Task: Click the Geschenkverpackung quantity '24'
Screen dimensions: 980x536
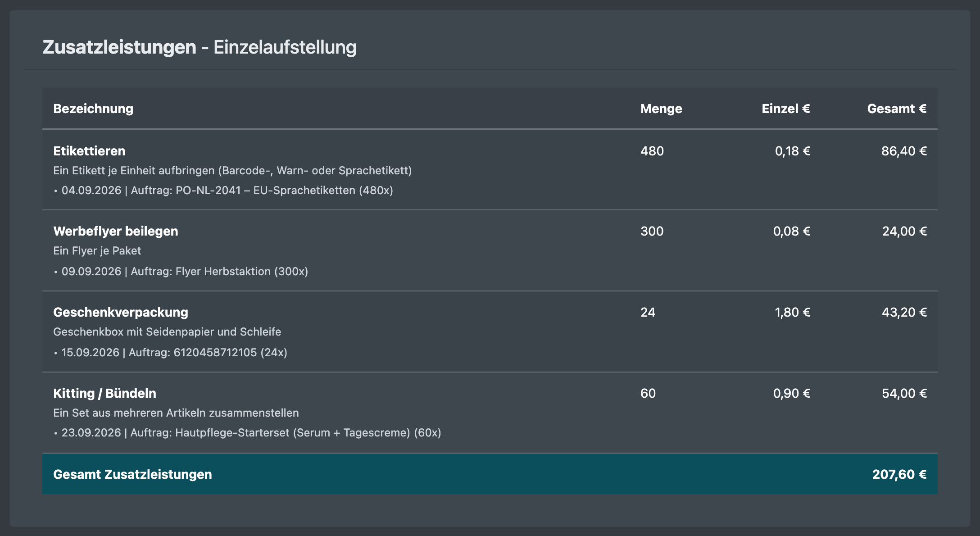Action: 648,312
